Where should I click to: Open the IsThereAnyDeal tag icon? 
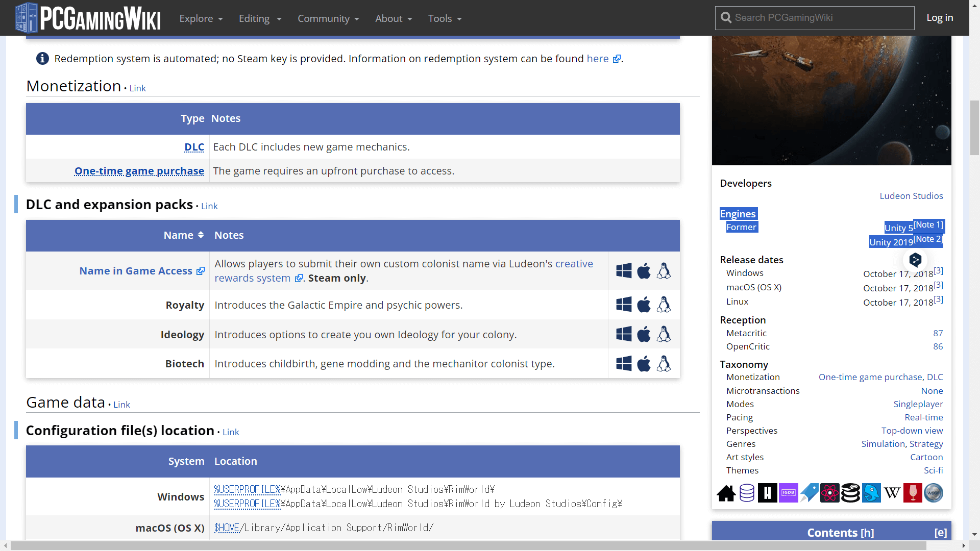pyautogui.click(x=809, y=493)
